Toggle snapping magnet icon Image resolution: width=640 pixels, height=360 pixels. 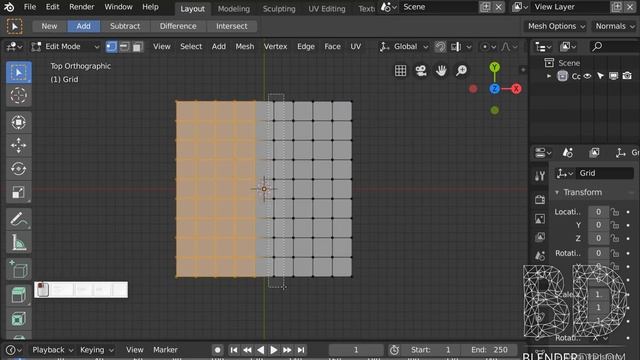(440, 47)
